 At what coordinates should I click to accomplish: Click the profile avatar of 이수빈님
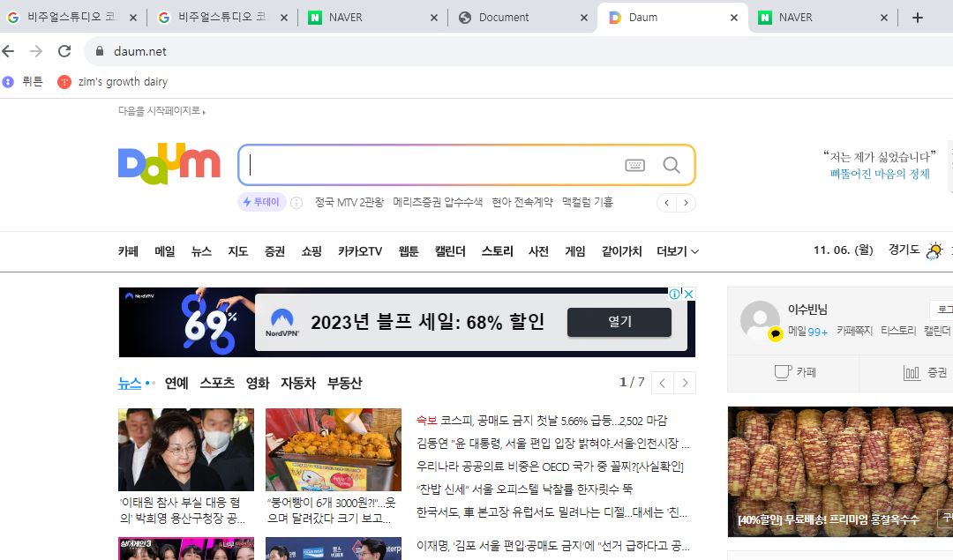760,320
